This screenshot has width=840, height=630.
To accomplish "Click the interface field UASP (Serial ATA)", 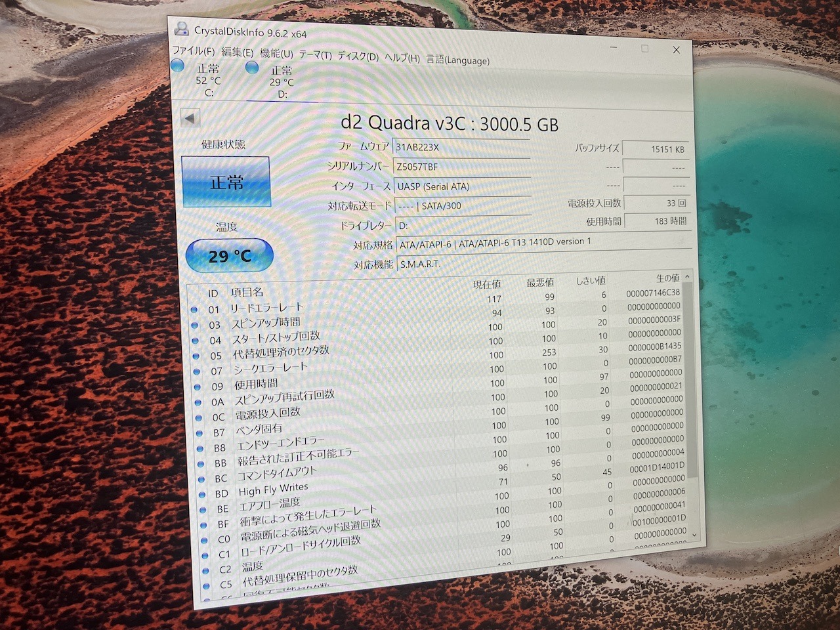I will point(462,186).
